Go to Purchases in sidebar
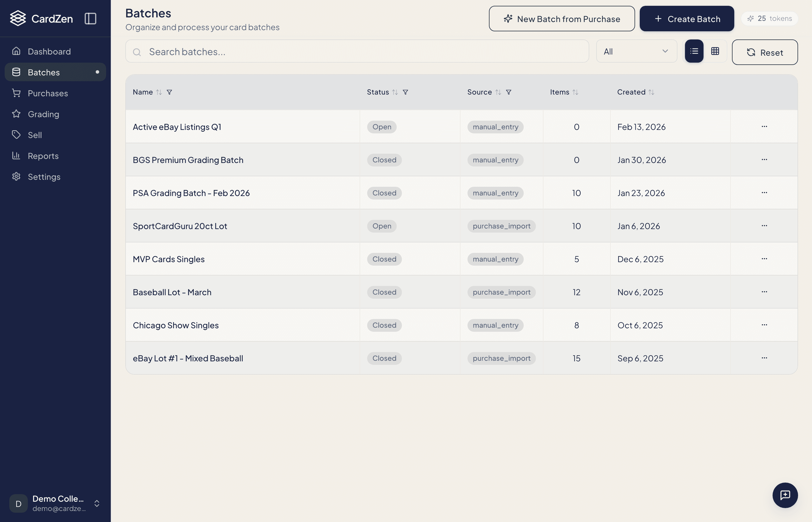 (x=48, y=93)
